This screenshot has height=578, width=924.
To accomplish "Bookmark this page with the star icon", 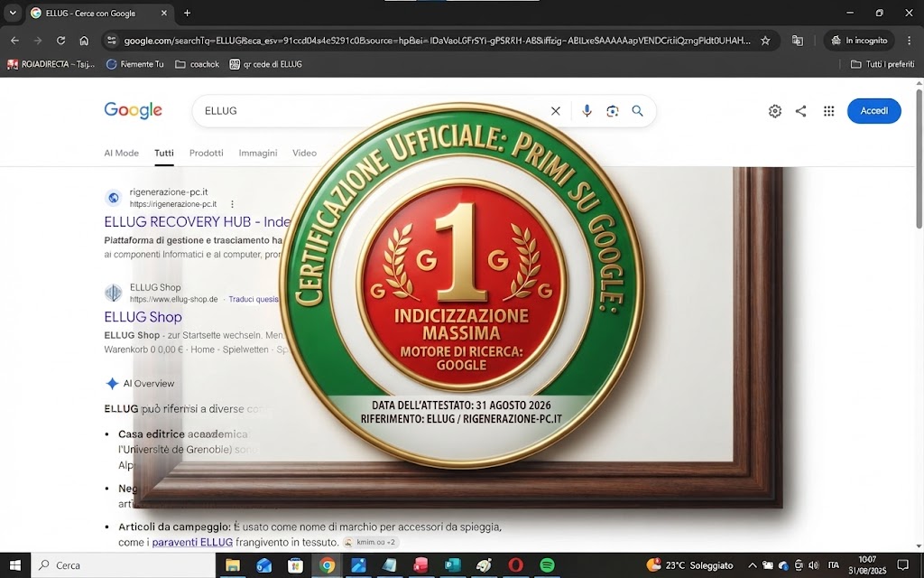I will (x=765, y=41).
